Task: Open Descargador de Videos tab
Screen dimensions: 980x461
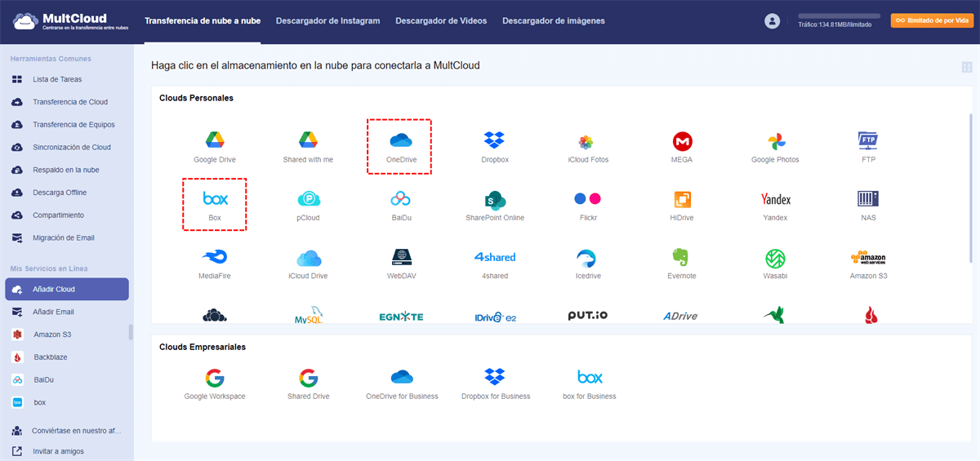Action: pyautogui.click(x=441, y=21)
